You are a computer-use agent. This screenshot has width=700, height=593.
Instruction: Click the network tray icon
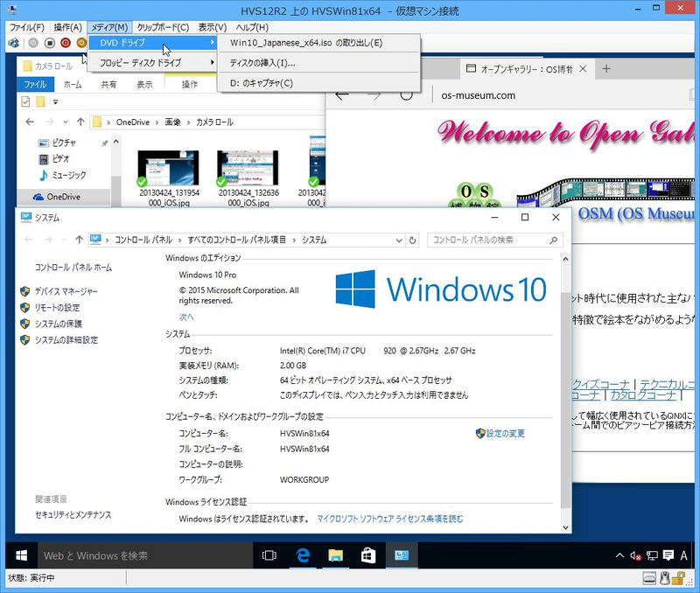[652, 555]
